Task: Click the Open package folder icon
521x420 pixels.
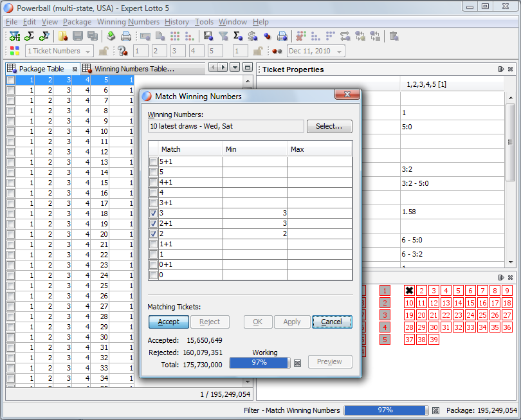Action: tap(63, 36)
